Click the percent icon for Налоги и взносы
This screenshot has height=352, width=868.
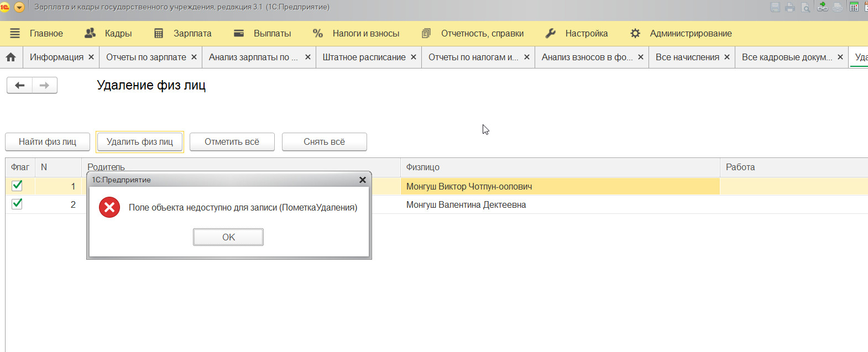coord(318,33)
